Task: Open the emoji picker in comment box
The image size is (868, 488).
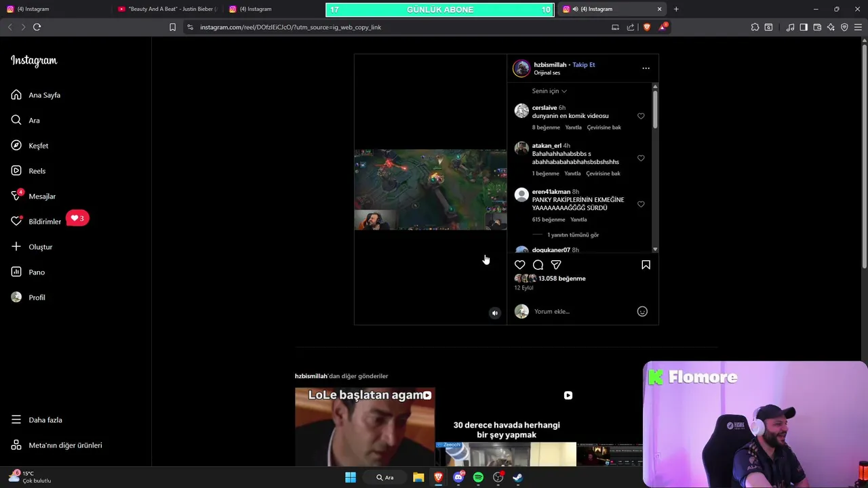Action: click(x=642, y=312)
